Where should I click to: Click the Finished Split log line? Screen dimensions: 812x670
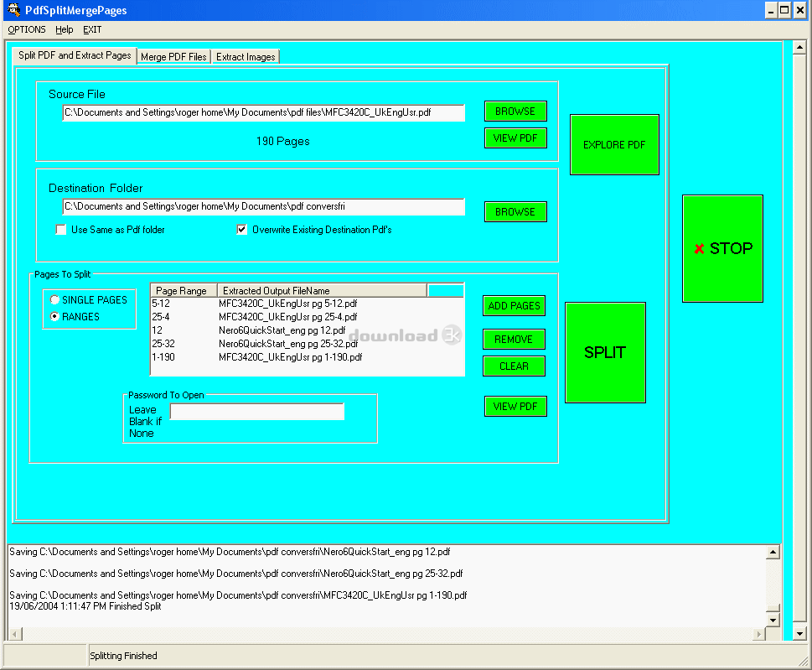click(x=85, y=606)
